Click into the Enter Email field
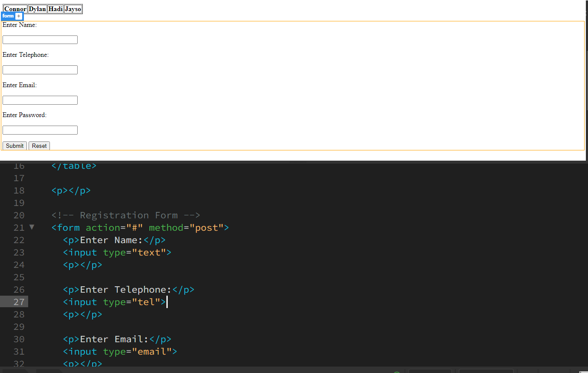The image size is (588, 373). 40,100
